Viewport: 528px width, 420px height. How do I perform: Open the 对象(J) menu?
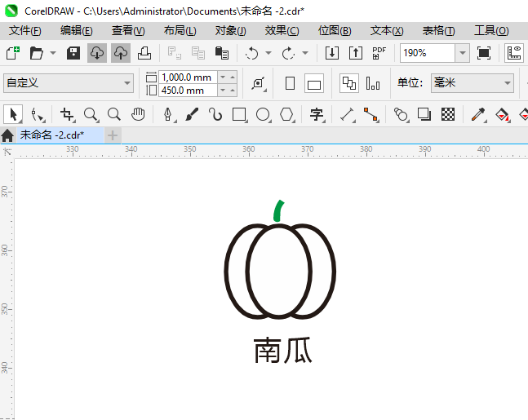point(231,31)
